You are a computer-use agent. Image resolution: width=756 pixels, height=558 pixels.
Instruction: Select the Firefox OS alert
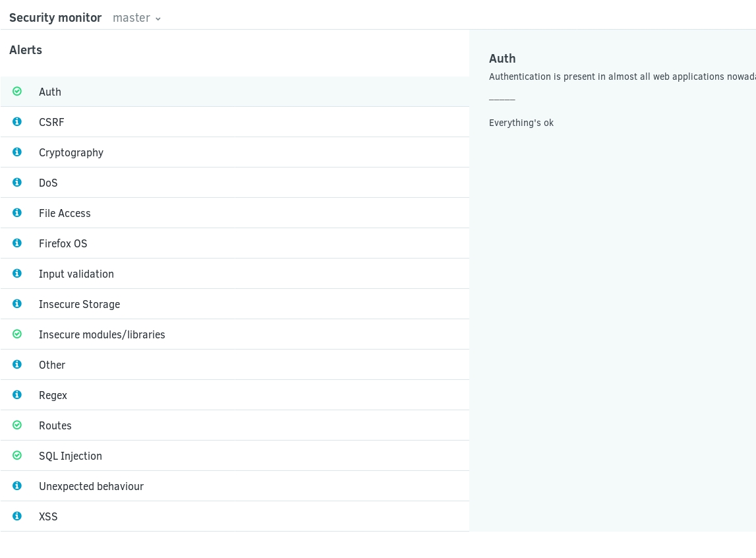pyautogui.click(x=235, y=243)
